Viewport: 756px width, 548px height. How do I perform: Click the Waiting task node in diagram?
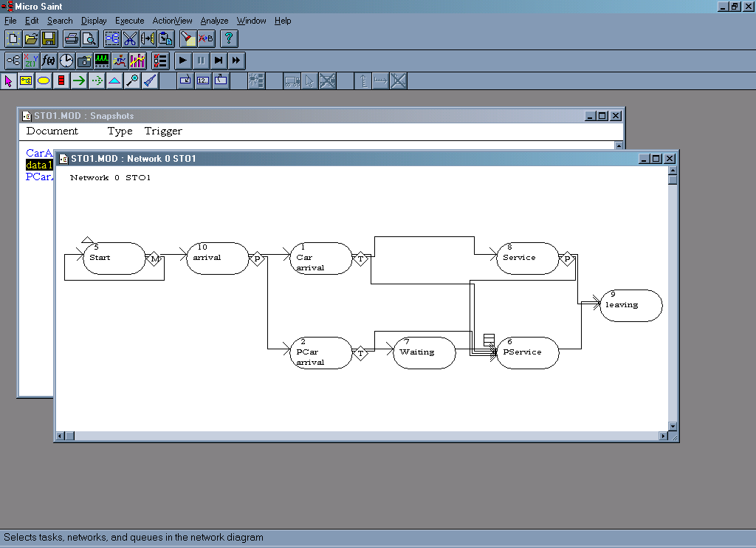(x=424, y=353)
